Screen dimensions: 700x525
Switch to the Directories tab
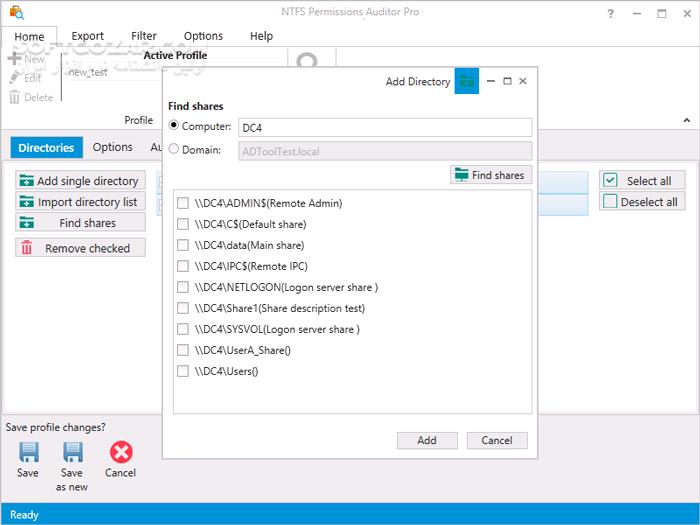(46, 147)
